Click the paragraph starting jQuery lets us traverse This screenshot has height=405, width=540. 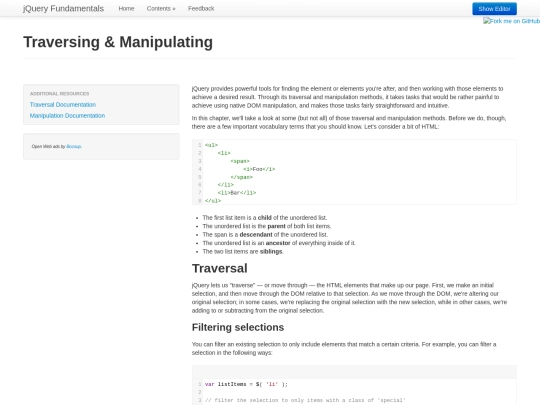click(x=349, y=298)
